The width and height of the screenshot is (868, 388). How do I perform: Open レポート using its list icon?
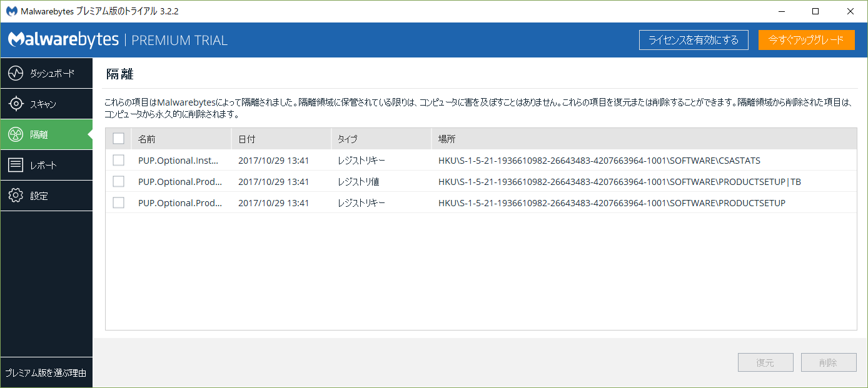tap(17, 165)
